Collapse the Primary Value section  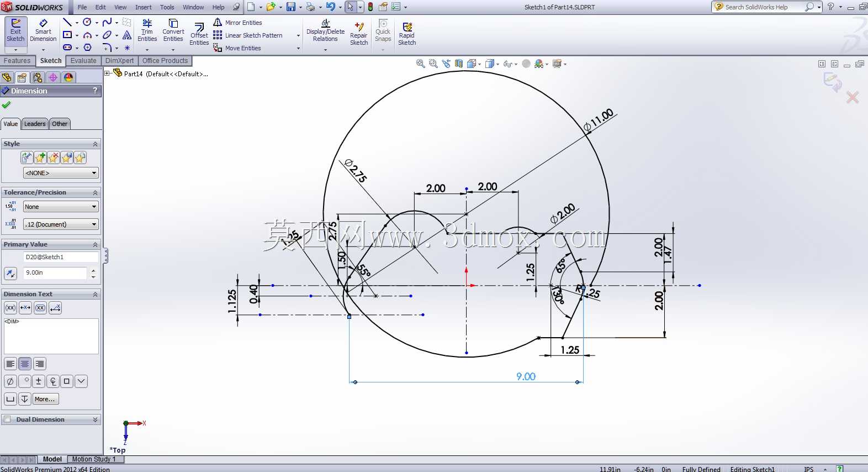(95, 244)
